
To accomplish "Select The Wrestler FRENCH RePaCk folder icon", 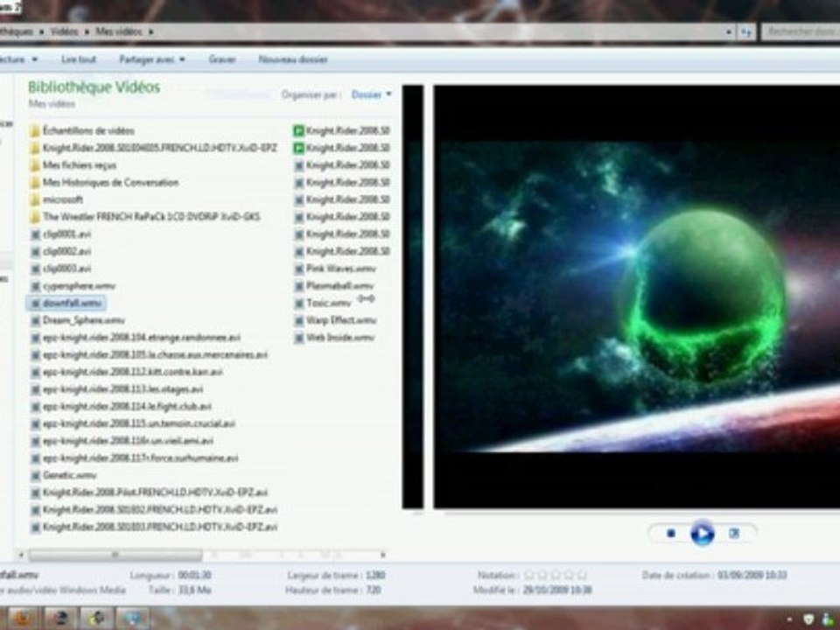I will pos(35,217).
